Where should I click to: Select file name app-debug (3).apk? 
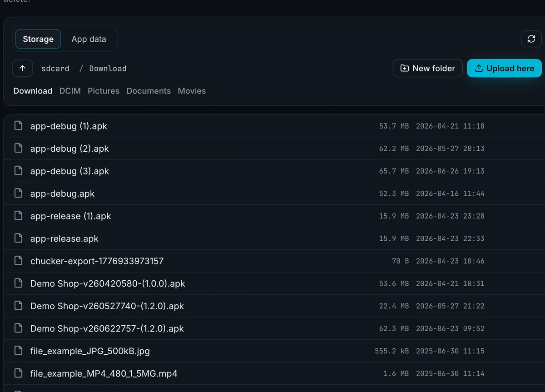(69, 171)
